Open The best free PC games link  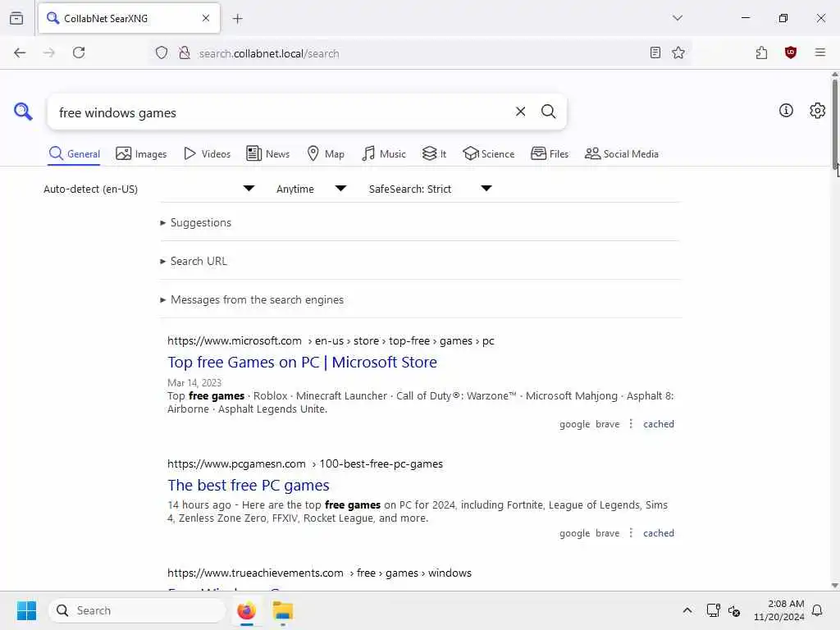pos(248,486)
